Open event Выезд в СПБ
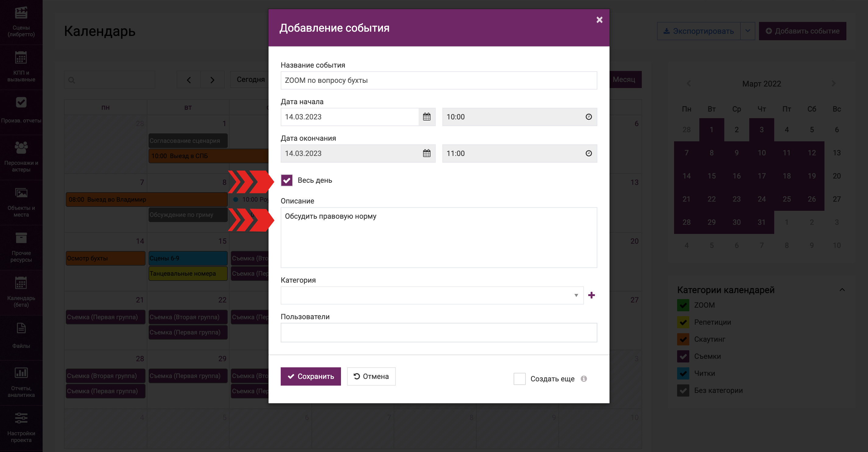Image resolution: width=868 pixels, height=452 pixels. tap(209, 156)
